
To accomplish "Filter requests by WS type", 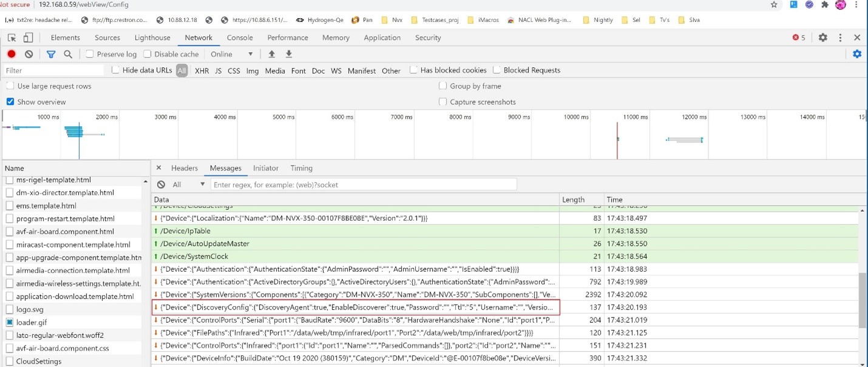I will coord(336,70).
